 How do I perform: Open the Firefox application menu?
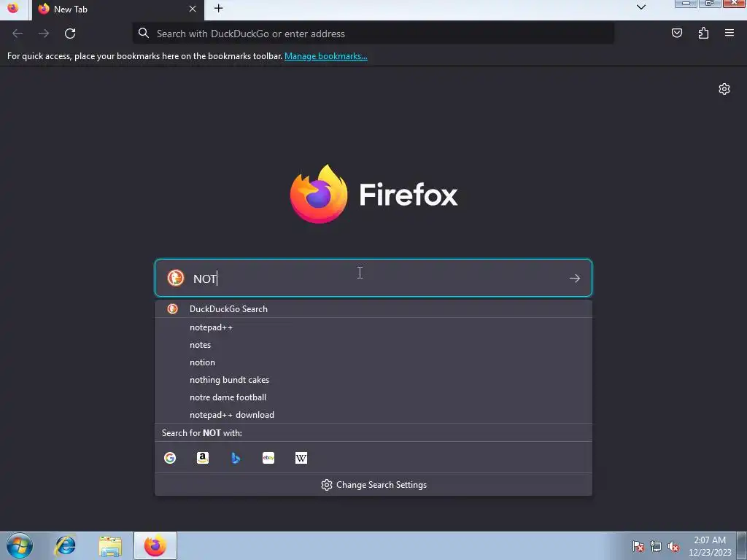tap(729, 33)
